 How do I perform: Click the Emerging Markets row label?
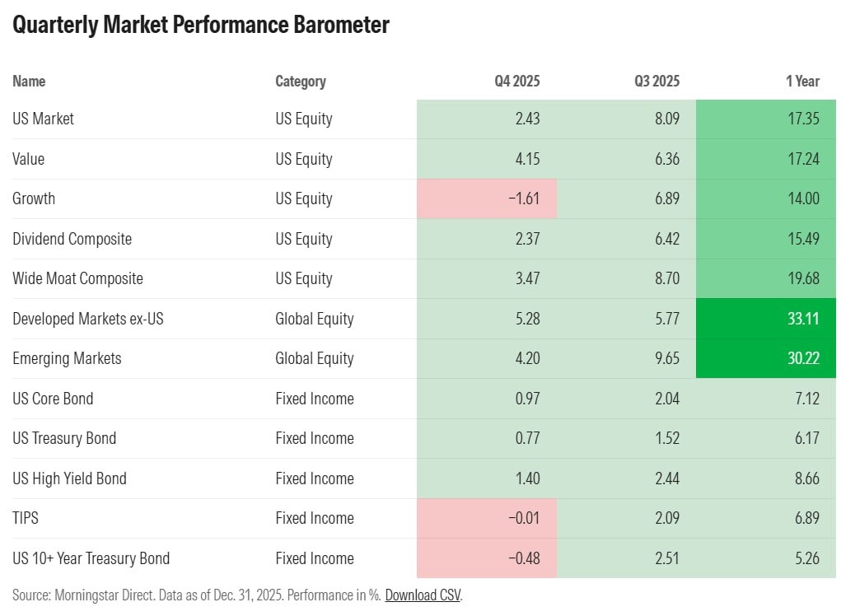[67, 358]
